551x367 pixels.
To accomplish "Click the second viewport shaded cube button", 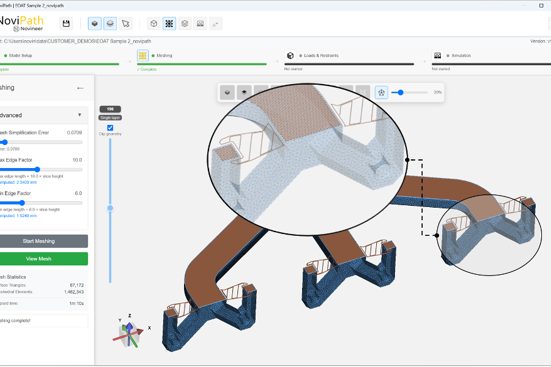I will (244, 92).
